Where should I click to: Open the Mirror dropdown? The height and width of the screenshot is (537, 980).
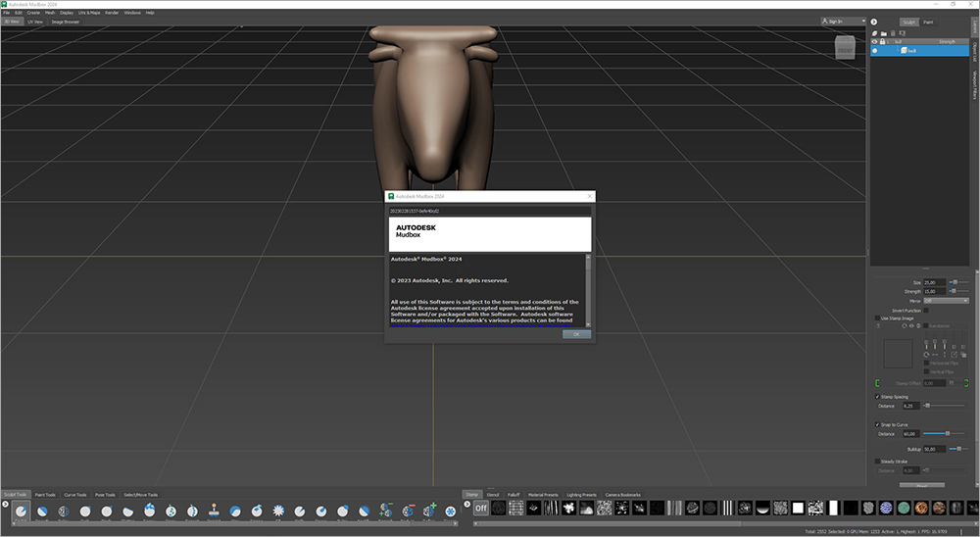click(x=945, y=300)
